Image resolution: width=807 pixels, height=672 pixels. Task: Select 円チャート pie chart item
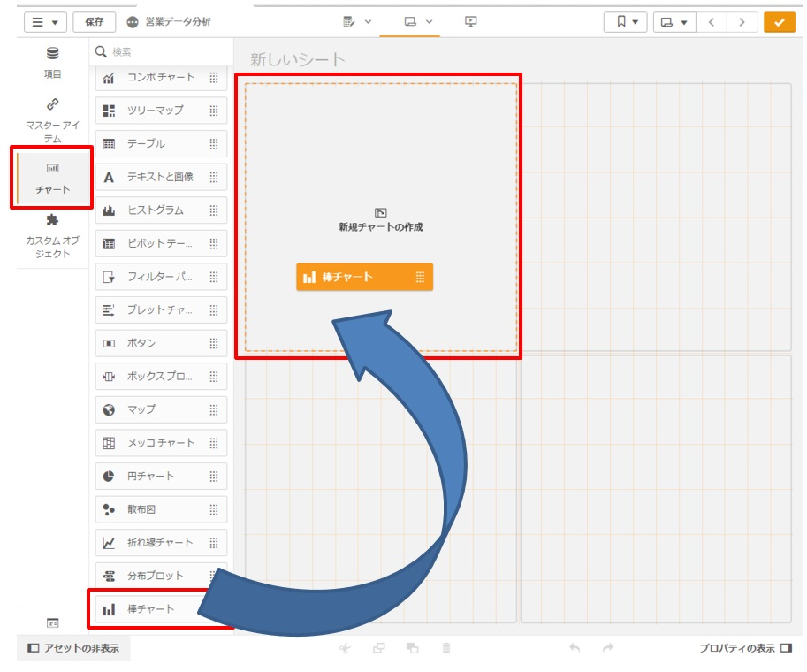click(161, 476)
